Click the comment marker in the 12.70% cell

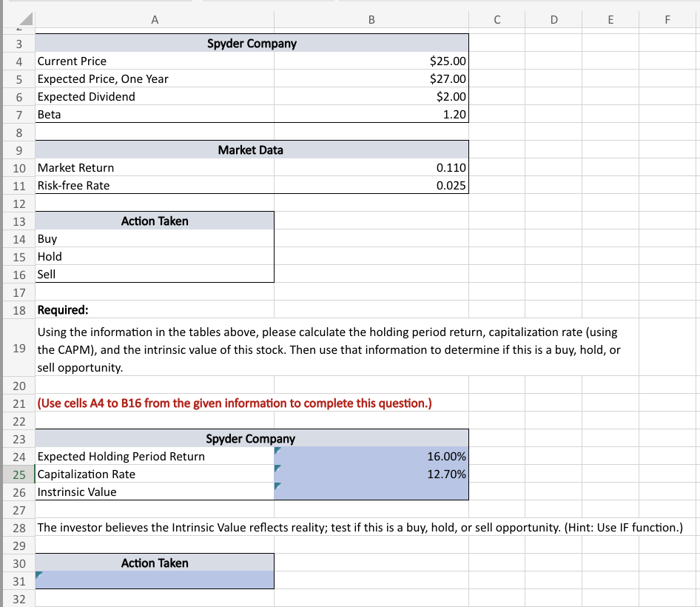pyautogui.click(x=279, y=469)
